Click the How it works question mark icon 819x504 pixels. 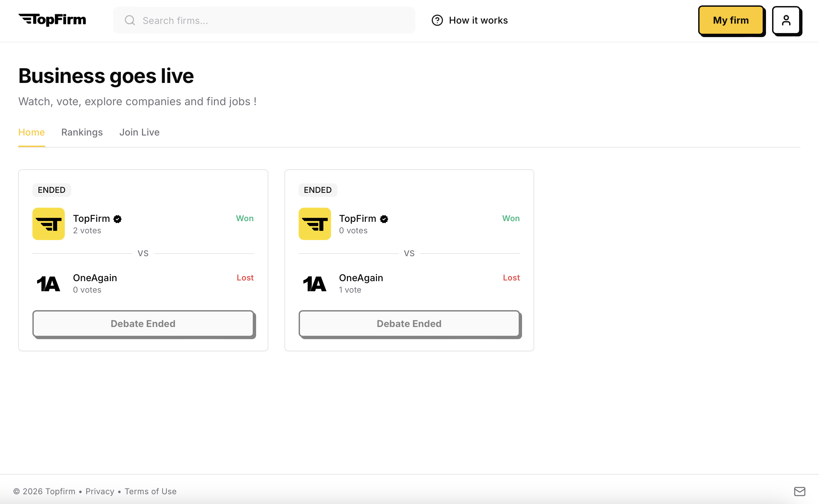click(437, 20)
